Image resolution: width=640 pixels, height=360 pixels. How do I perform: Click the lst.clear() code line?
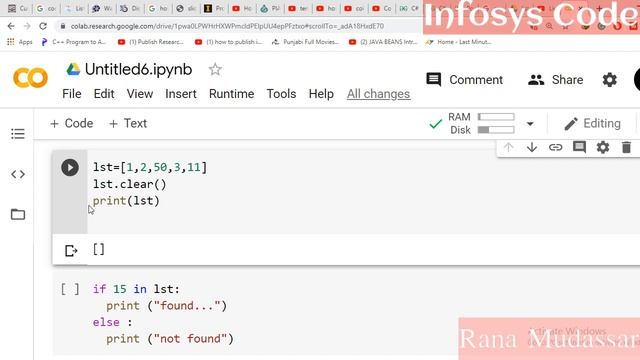(x=130, y=184)
